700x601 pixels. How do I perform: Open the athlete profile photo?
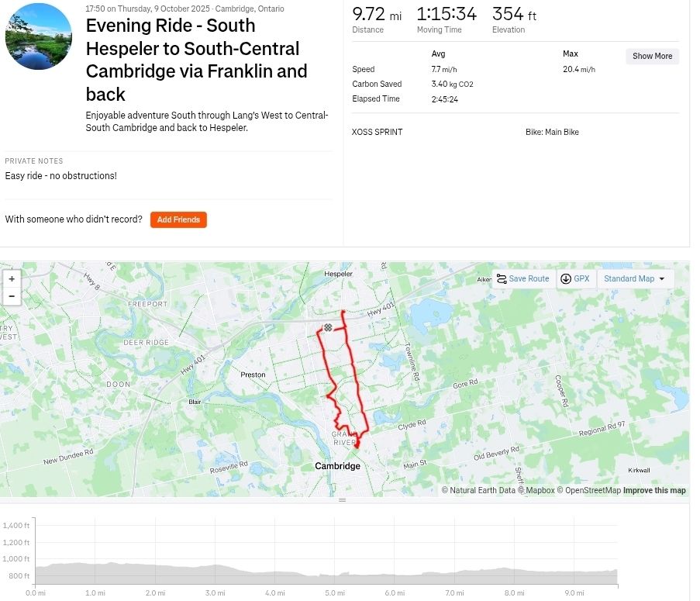pos(39,36)
